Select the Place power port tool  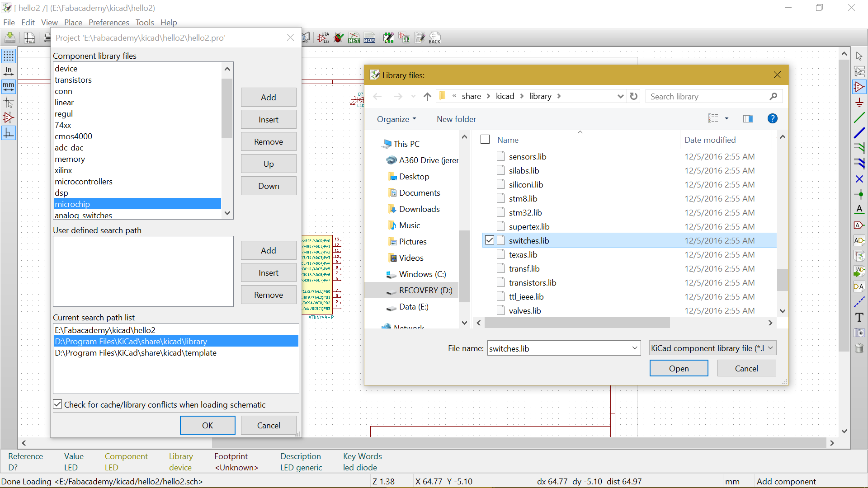(x=859, y=103)
